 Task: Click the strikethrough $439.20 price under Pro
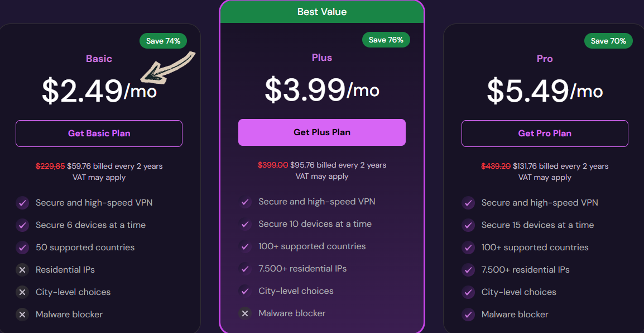[x=496, y=166]
